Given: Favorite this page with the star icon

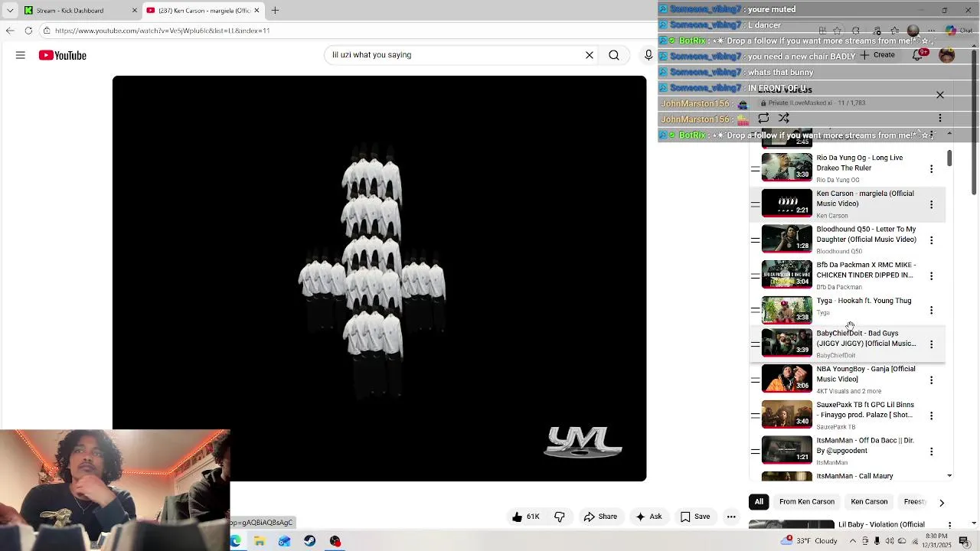Looking at the screenshot, I should [838, 31].
